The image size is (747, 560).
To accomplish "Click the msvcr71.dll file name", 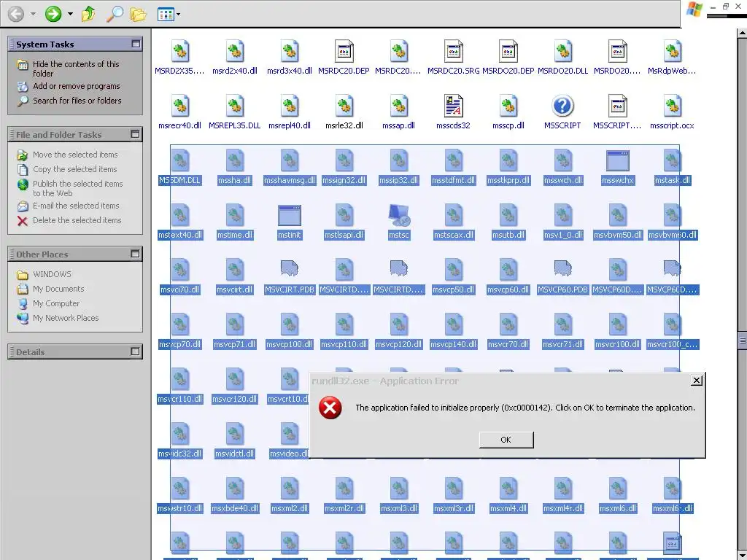I will [x=562, y=344].
